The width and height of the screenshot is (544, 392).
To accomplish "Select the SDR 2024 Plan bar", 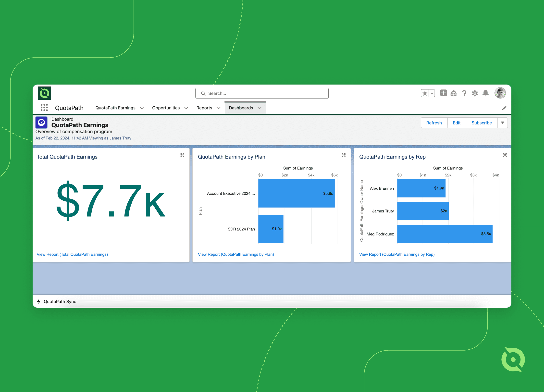I will (271, 229).
